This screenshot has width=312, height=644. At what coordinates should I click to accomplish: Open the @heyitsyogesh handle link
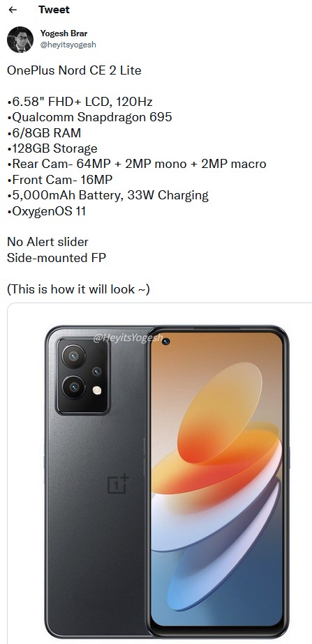(68, 45)
